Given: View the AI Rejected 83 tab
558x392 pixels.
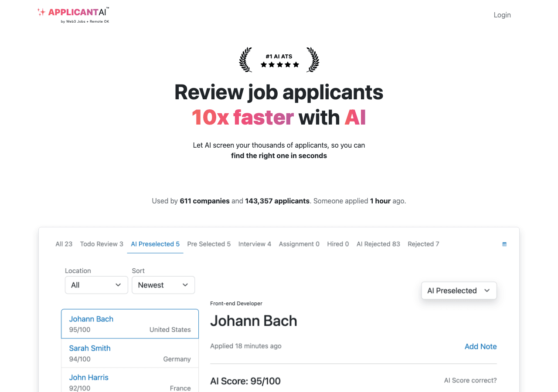Looking at the screenshot, I should point(378,244).
